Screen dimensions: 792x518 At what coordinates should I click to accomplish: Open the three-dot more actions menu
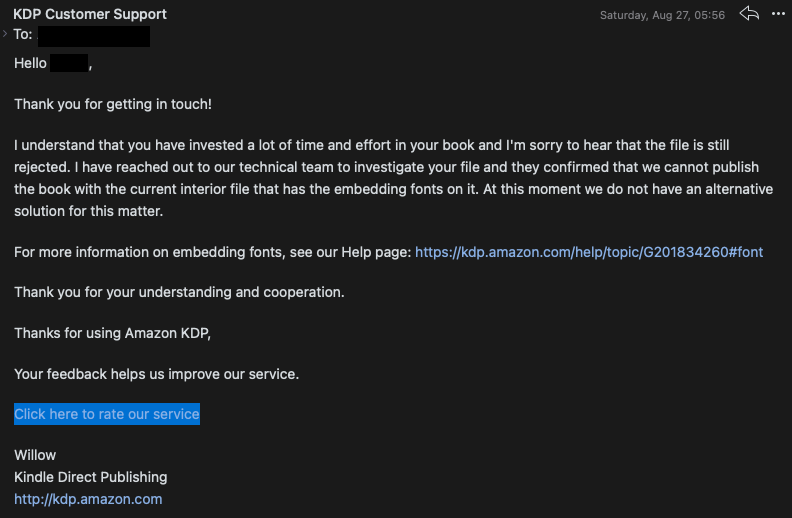(777, 14)
